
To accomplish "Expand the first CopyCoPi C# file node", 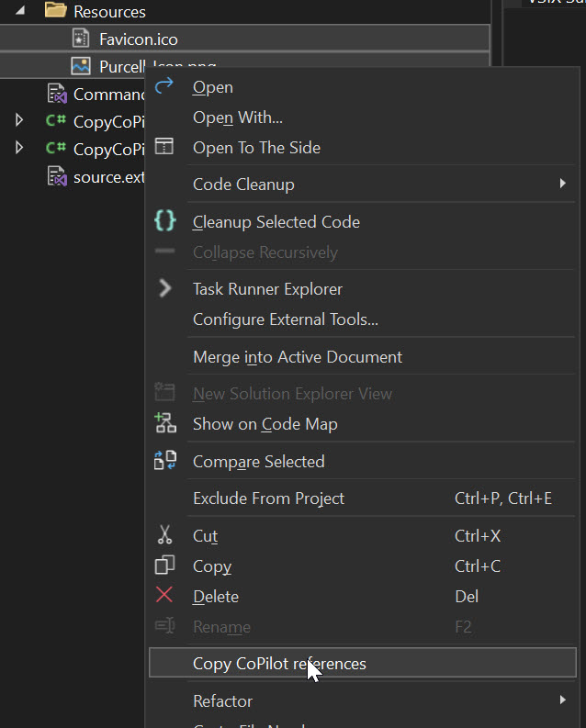I will pos(19,119).
